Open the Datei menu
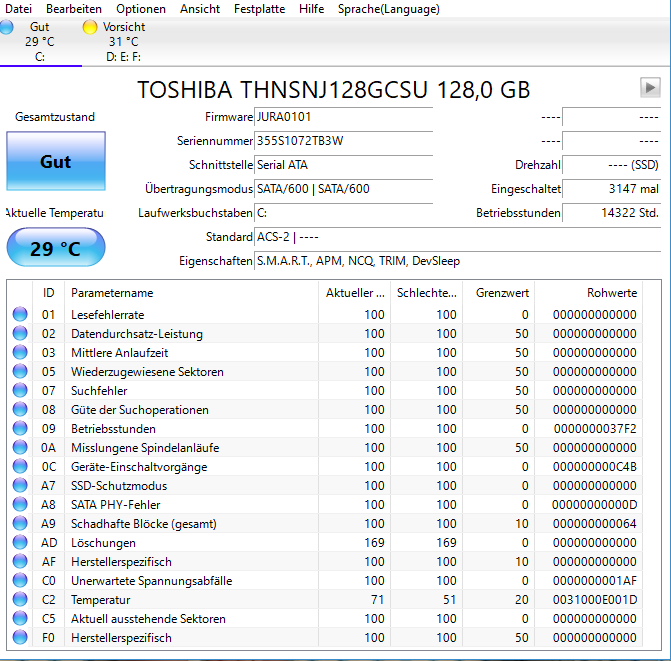 point(18,9)
